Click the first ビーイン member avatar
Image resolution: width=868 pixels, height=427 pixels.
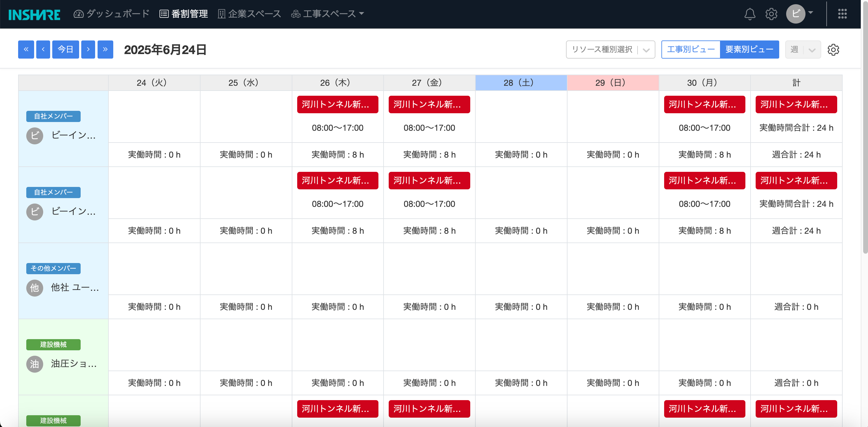pos(35,136)
